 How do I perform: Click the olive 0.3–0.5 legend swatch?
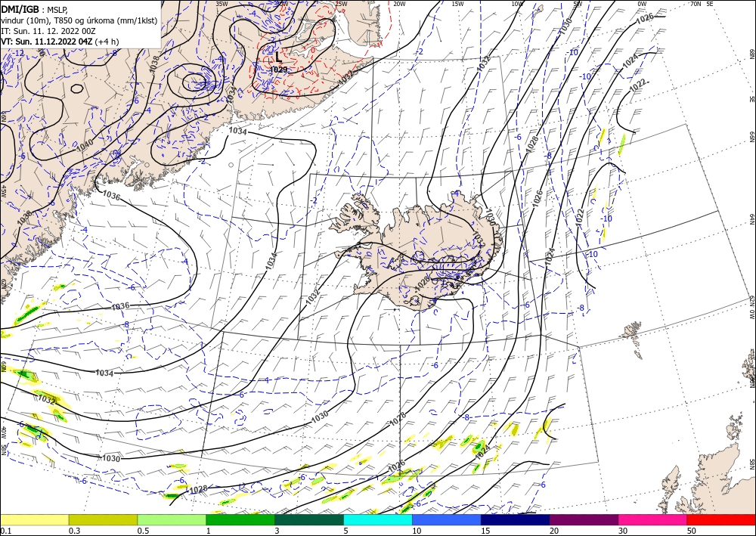click(x=103, y=519)
